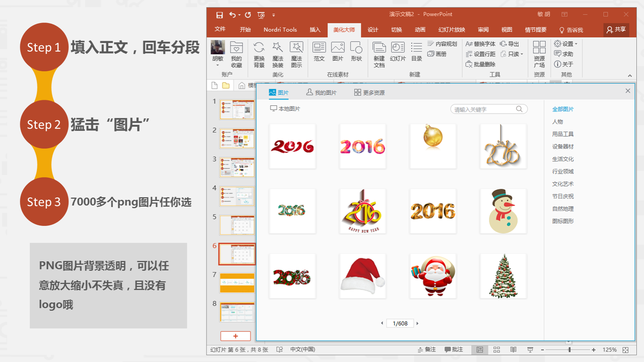The height and width of the screenshot is (362, 644).
Task: Click the 共享 share button
Action: (x=616, y=29)
